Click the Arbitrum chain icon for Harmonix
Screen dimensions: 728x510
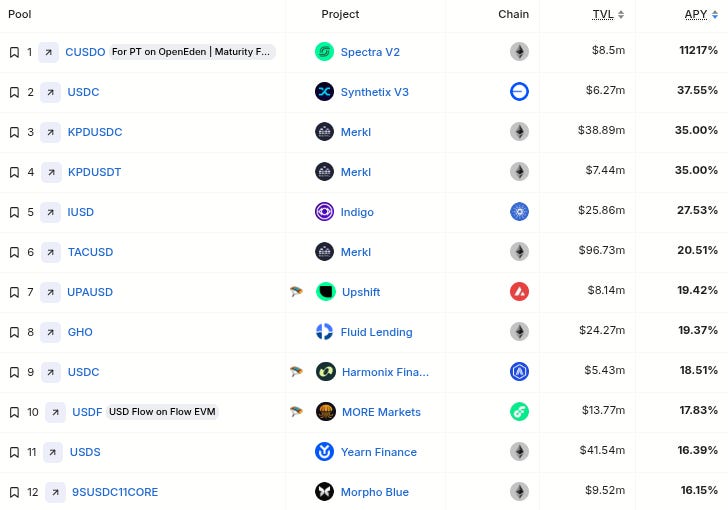[520, 372]
